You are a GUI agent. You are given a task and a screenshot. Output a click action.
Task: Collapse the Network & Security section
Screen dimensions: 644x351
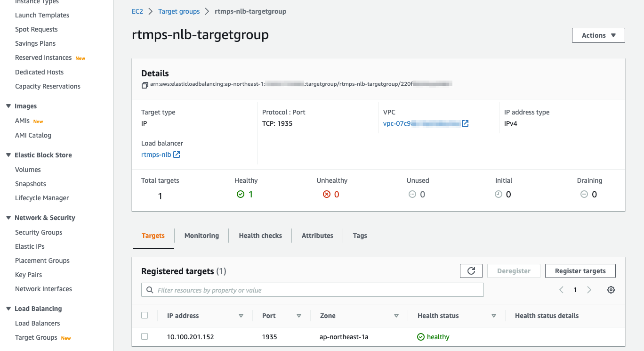click(x=8, y=218)
